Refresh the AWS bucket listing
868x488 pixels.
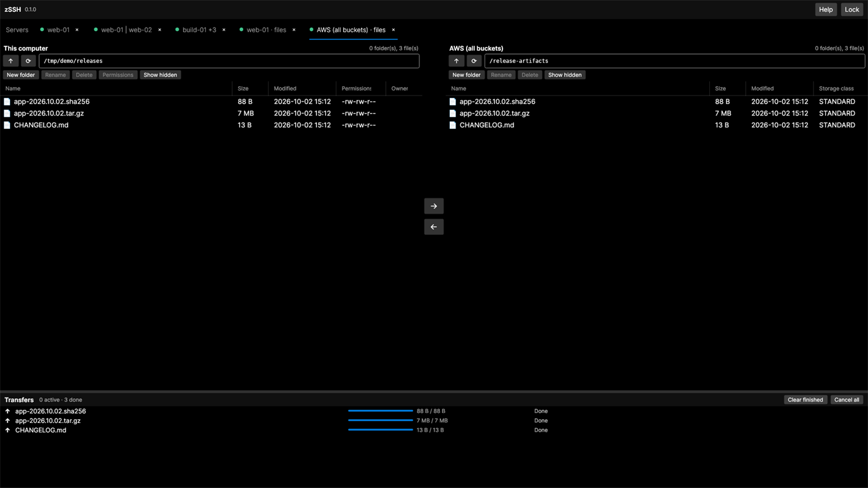[x=474, y=61]
